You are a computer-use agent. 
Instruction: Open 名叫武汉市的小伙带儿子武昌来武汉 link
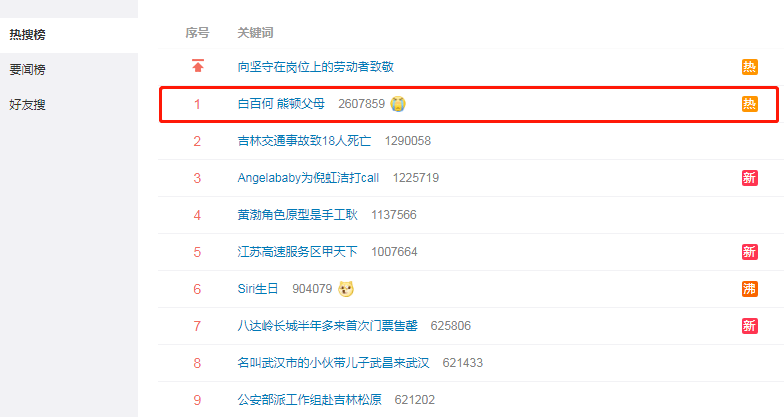(334, 363)
